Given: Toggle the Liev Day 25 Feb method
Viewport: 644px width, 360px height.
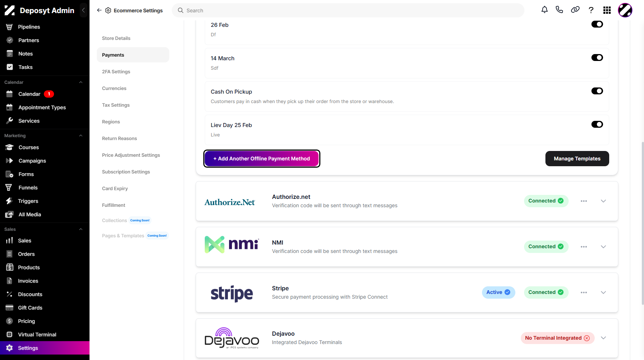Looking at the screenshot, I should click(597, 124).
